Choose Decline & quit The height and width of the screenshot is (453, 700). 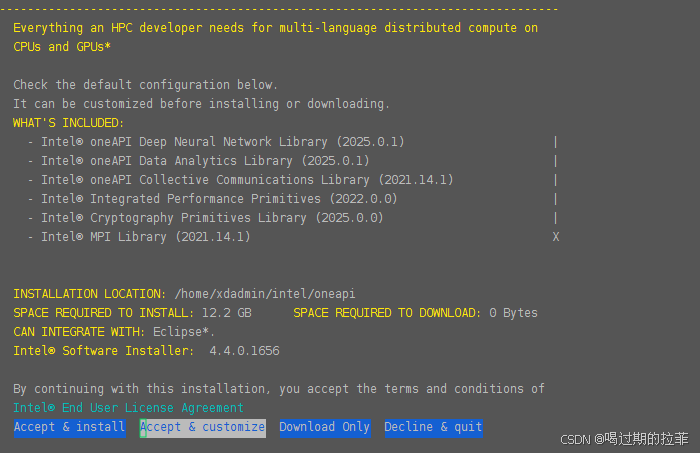tap(433, 428)
